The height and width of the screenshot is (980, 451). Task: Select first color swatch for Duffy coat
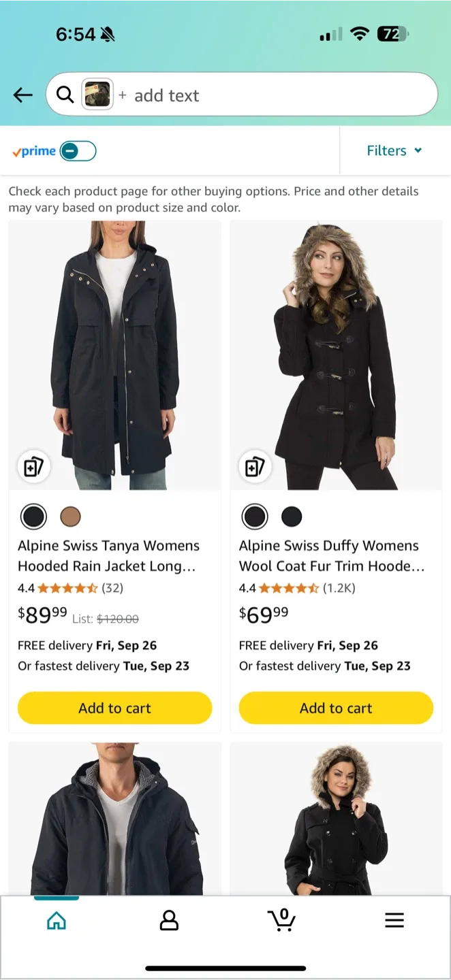tap(255, 517)
